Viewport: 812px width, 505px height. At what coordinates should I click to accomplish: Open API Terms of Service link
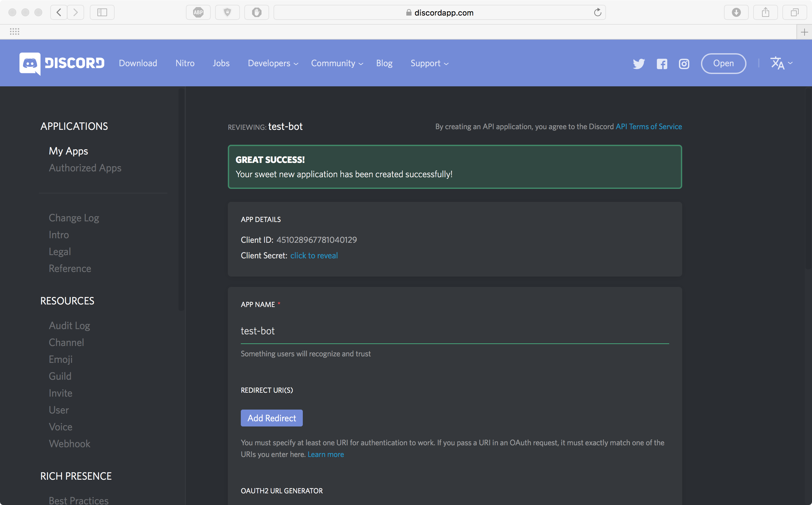tap(648, 127)
